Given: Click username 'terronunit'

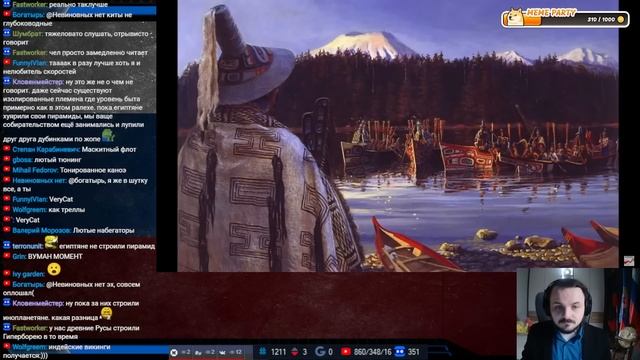Looking at the screenshot, I should 27,246.
